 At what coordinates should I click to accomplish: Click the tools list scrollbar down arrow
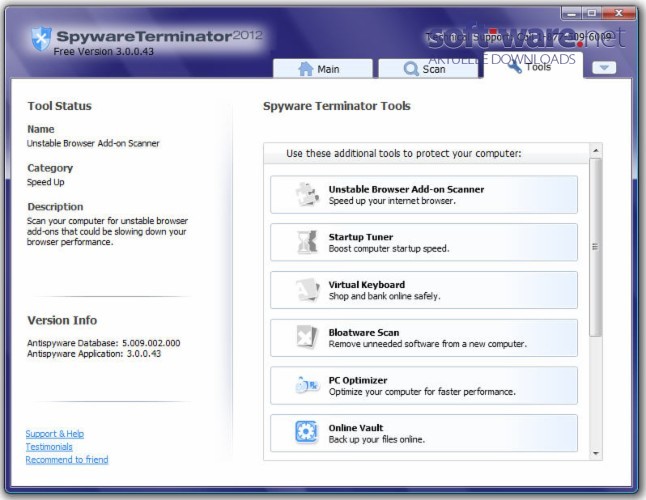pos(596,453)
